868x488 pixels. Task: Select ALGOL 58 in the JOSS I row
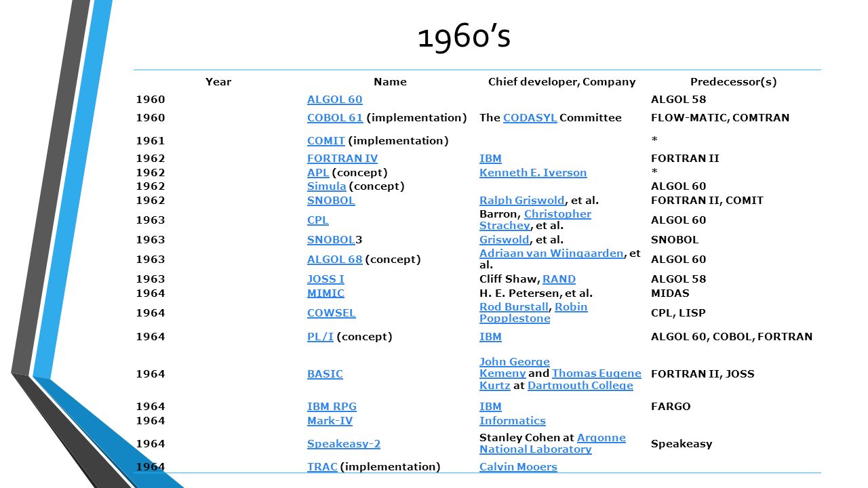(x=679, y=279)
